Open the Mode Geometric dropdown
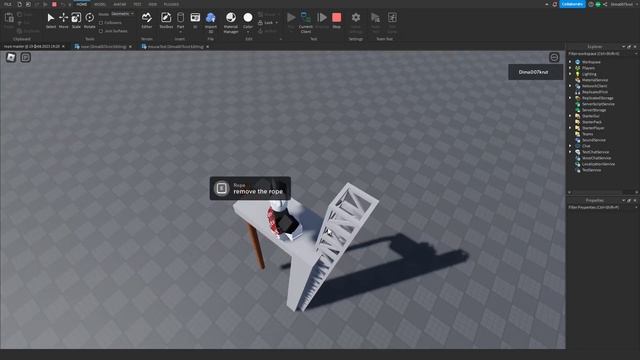Screen dimensions: 640x360 tap(122, 14)
